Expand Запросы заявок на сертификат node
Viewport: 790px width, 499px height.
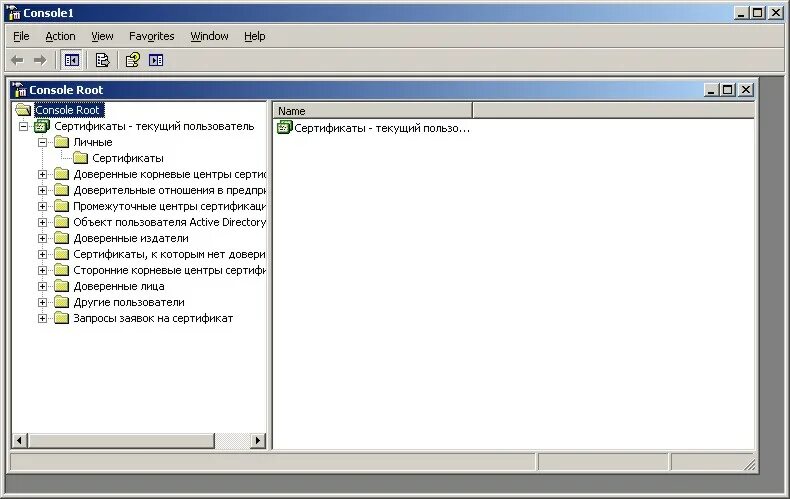[x=43, y=318]
